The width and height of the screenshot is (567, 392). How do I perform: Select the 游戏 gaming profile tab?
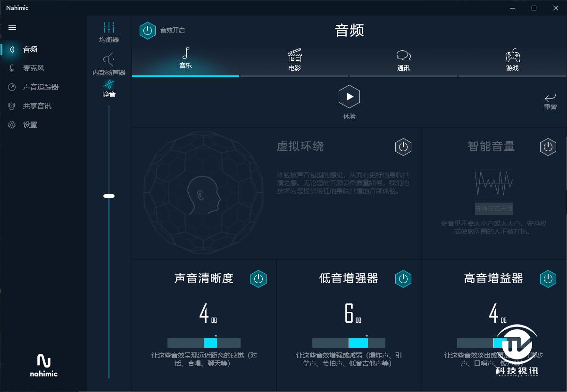click(x=512, y=60)
